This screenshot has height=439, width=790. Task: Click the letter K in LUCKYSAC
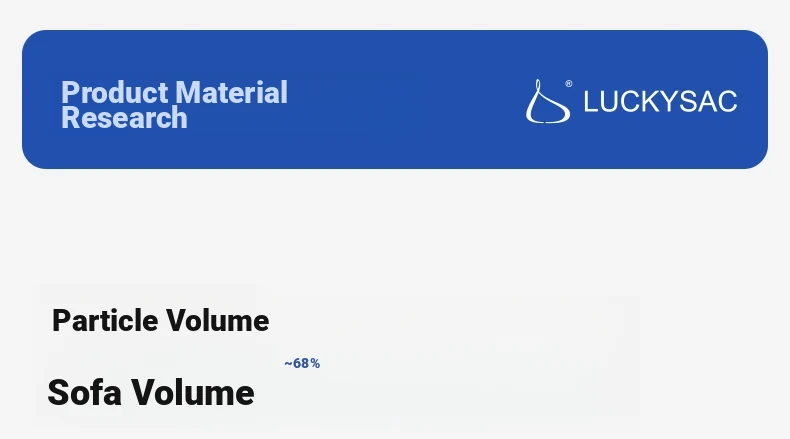[x=653, y=102]
